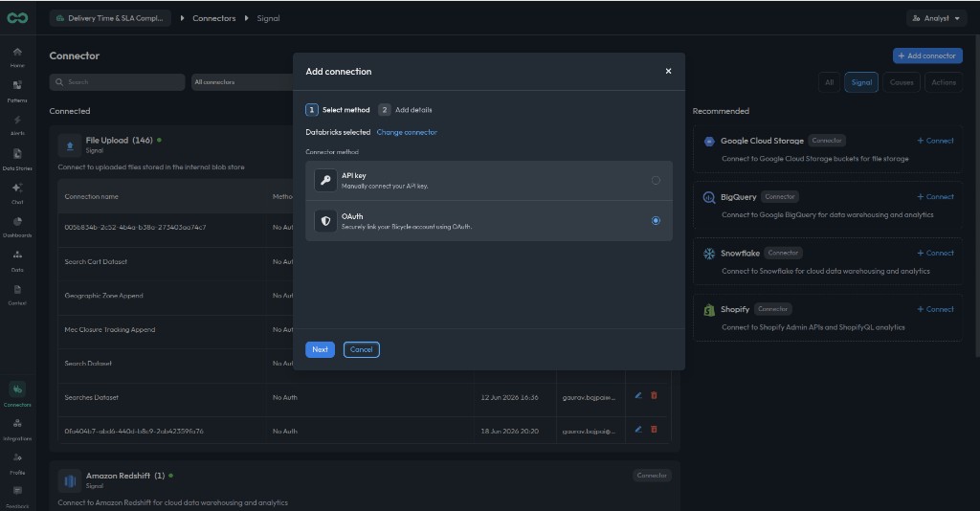Connect BigQuery
980x511 pixels.
click(x=935, y=197)
